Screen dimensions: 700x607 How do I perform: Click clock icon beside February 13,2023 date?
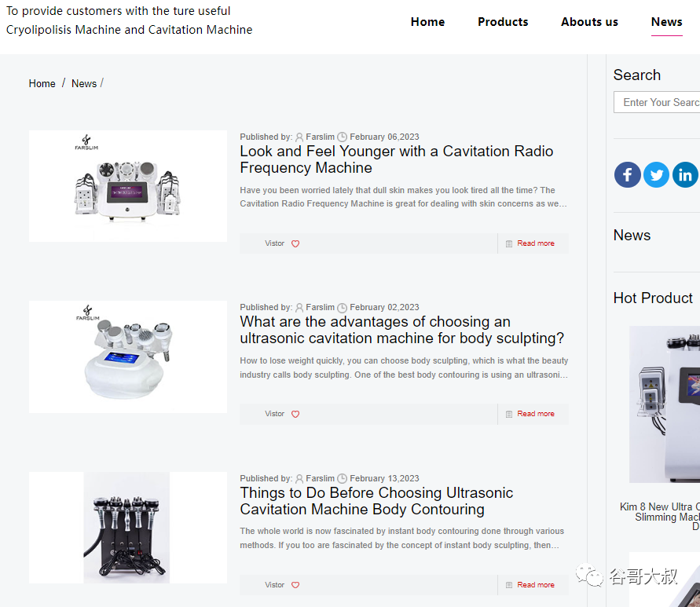[342, 478]
